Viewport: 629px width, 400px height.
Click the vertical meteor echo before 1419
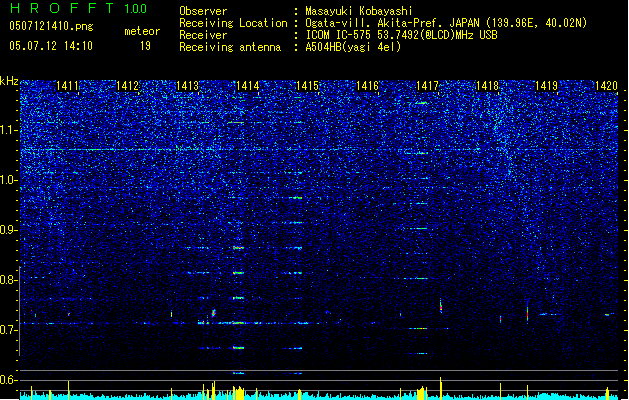coord(527,313)
